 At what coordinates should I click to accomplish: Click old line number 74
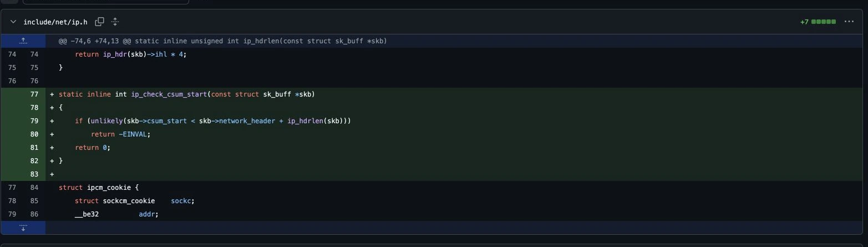point(12,54)
